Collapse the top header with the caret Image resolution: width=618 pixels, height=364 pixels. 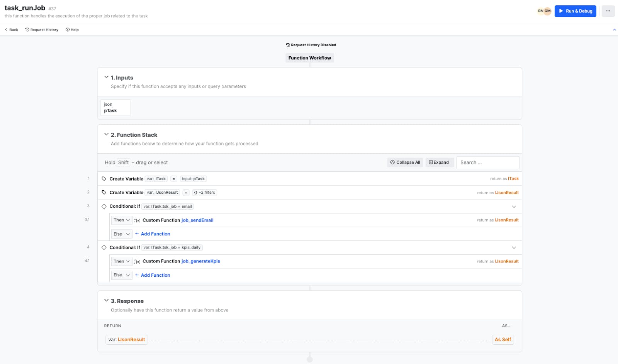614,30
